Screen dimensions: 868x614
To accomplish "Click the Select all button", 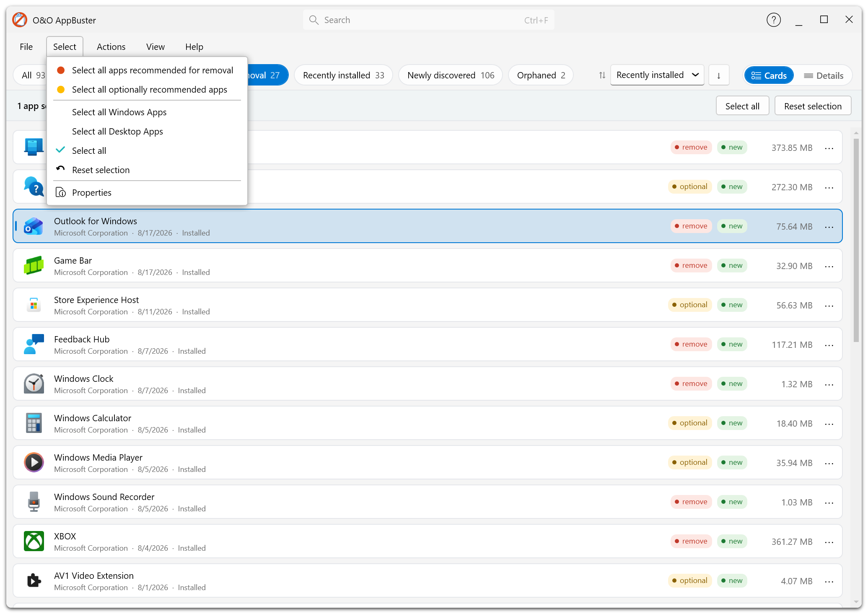I will (742, 106).
